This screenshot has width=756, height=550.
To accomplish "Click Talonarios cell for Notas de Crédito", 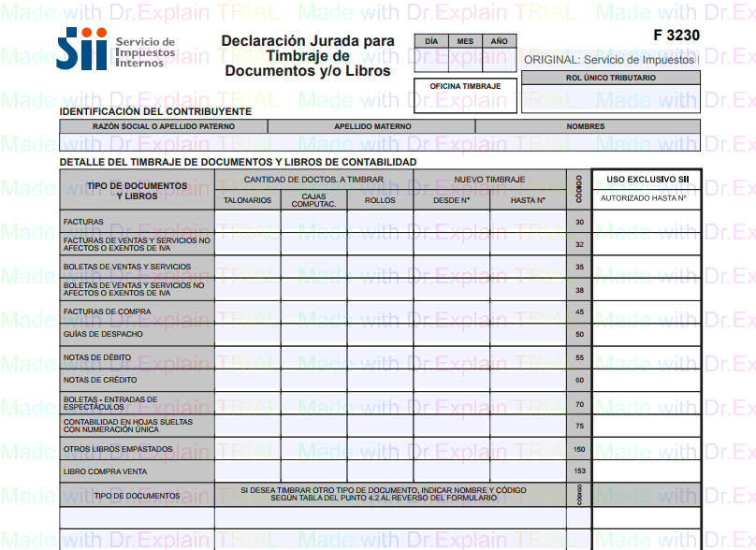I will 248,380.
